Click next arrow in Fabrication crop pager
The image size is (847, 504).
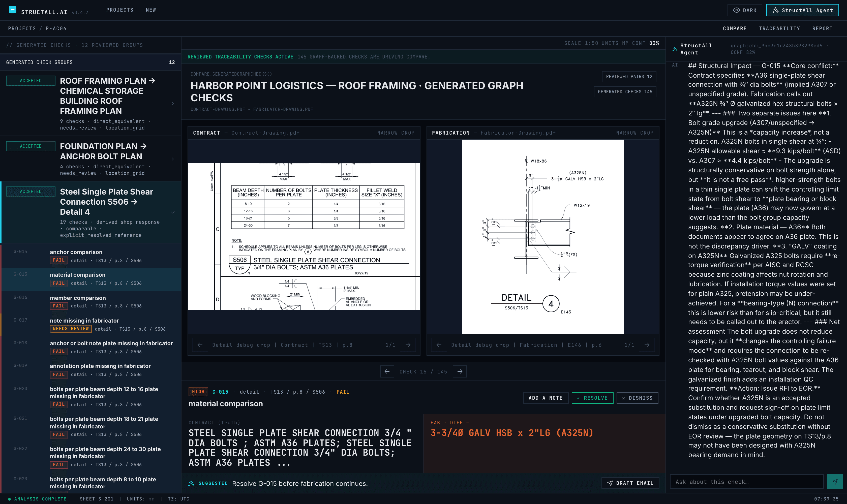pyautogui.click(x=647, y=345)
